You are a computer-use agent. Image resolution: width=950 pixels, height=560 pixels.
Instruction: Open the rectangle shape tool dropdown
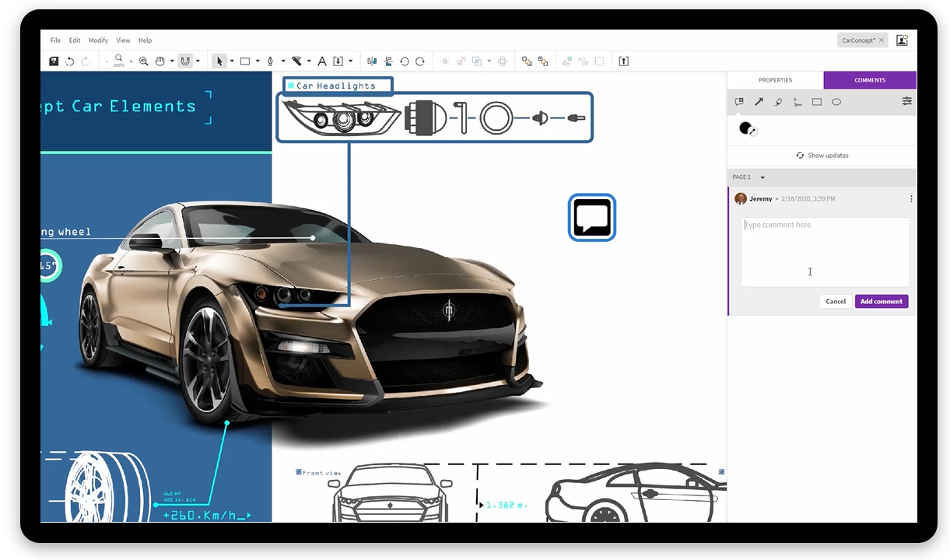(x=258, y=61)
